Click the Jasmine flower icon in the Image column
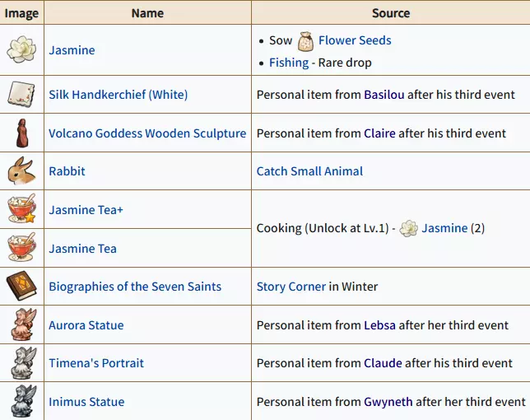Image resolution: width=530 pixels, height=420 pixels. [21, 49]
